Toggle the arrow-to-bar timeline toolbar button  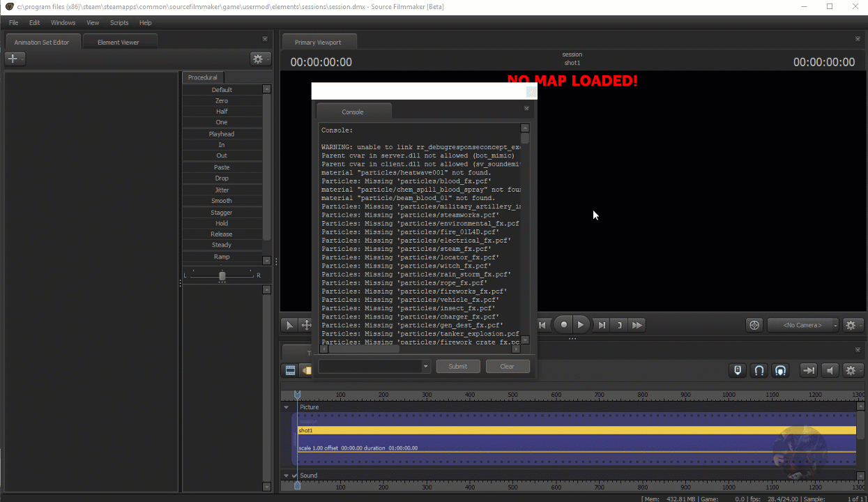808,370
